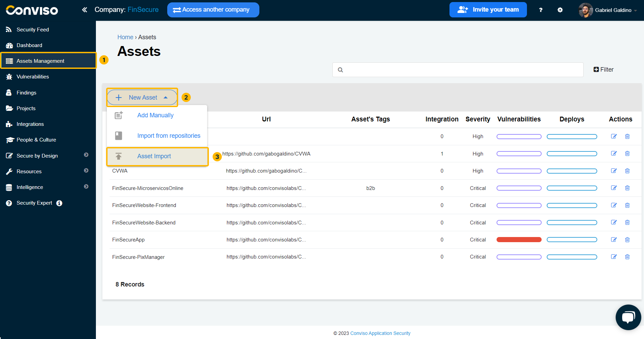Edit the FinSecureApp asset
The image size is (644, 339).
tap(614, 240)
